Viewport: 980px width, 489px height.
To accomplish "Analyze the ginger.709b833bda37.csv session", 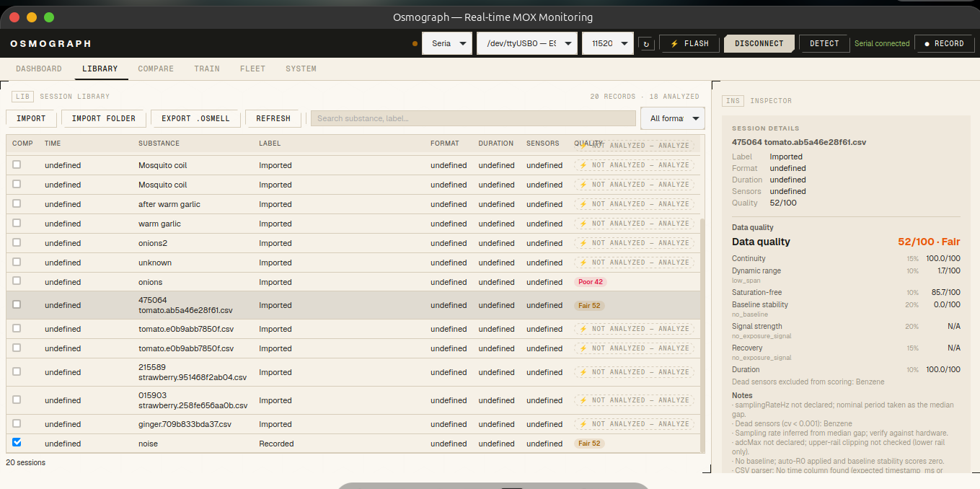I will click(x=634, y=424).
